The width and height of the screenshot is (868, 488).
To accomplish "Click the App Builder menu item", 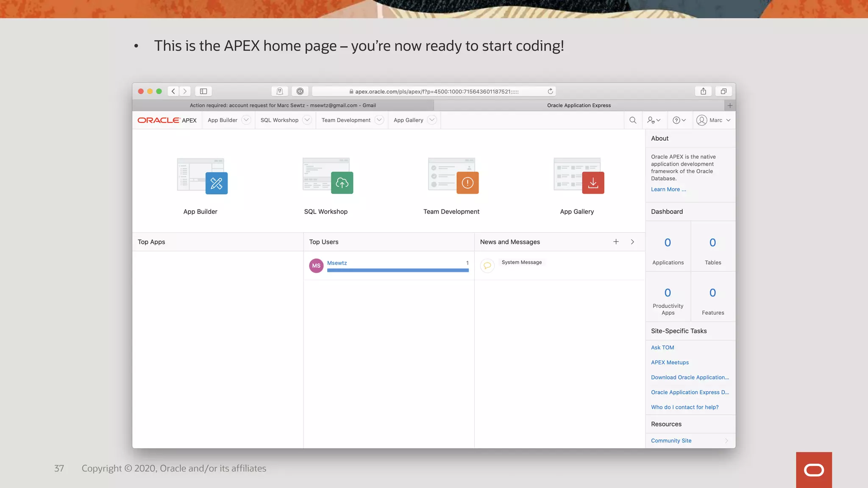I will [x=223, y=120].
